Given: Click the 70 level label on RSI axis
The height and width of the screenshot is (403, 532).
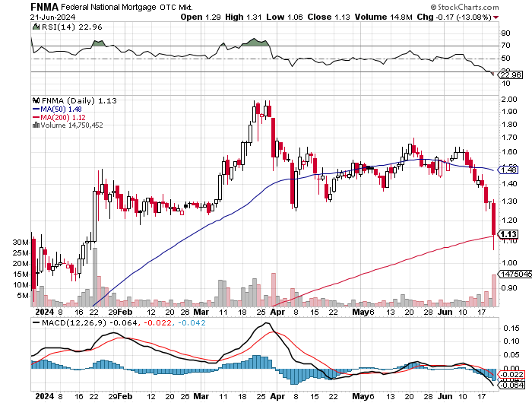Looking at the screenshot, I should click(506, 46).
